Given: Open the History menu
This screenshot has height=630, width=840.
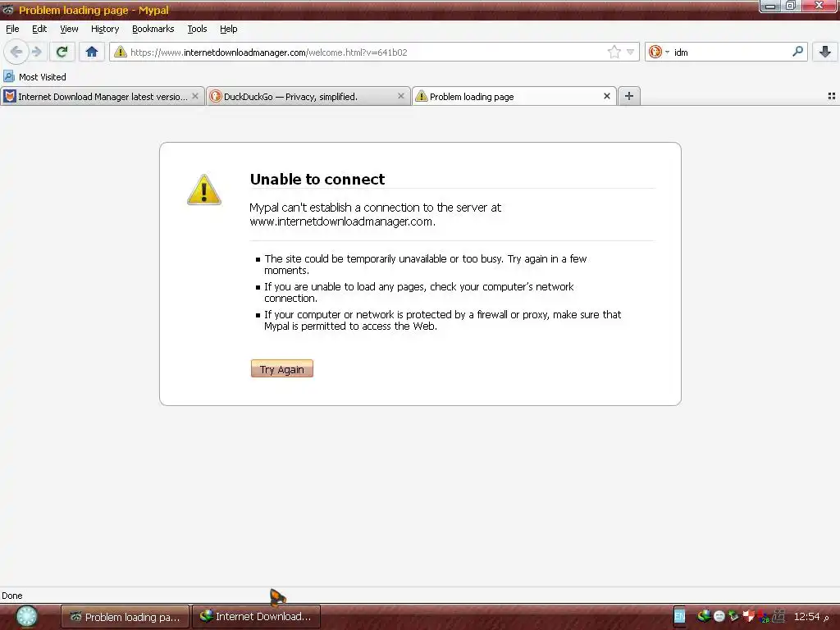Looking at the screenshot, I should [105, 29].
